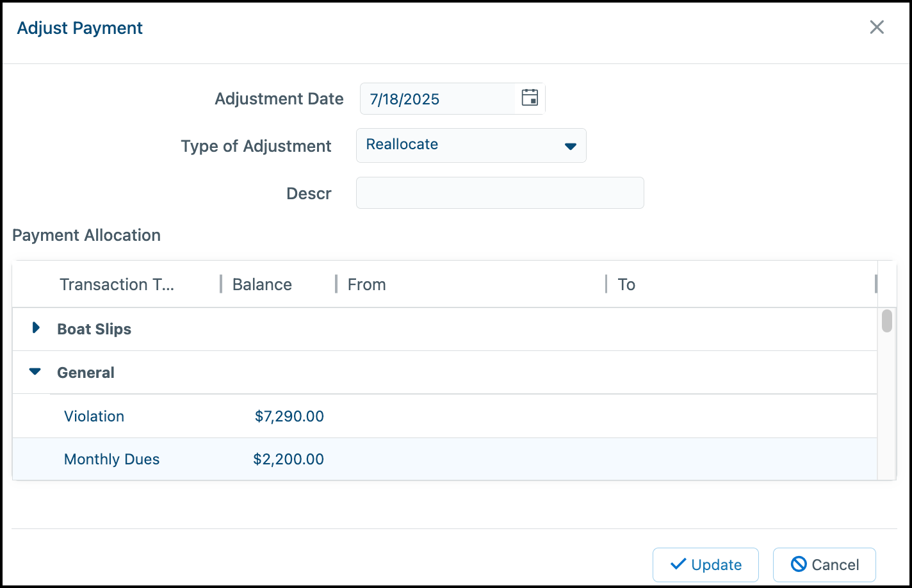
Task: Click the $7,290.00 balance for Violation
Action: click(289, 416)
